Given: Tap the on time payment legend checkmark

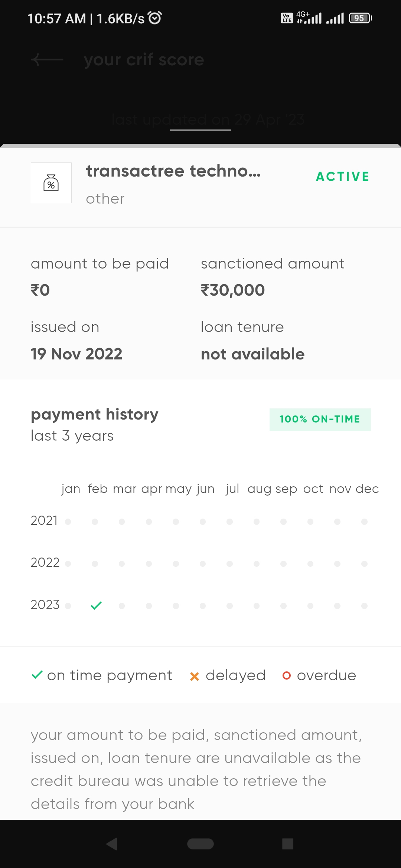Looking at the screenshot, I should (x=37, y=675).
